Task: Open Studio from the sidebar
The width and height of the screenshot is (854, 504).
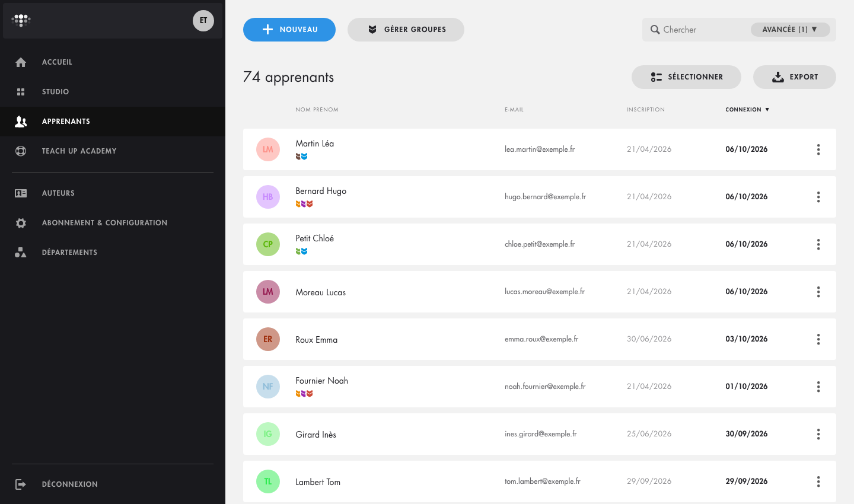Action: 113,92
